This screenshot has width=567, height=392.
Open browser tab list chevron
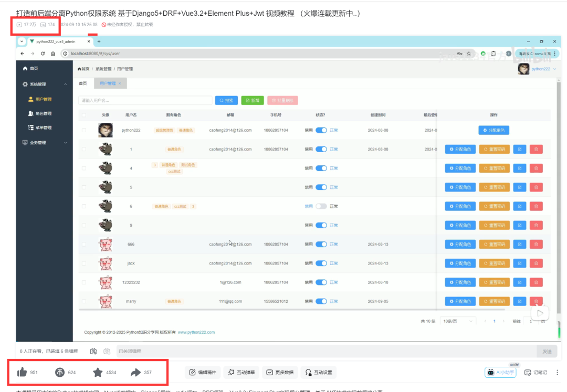click(22, 41)
